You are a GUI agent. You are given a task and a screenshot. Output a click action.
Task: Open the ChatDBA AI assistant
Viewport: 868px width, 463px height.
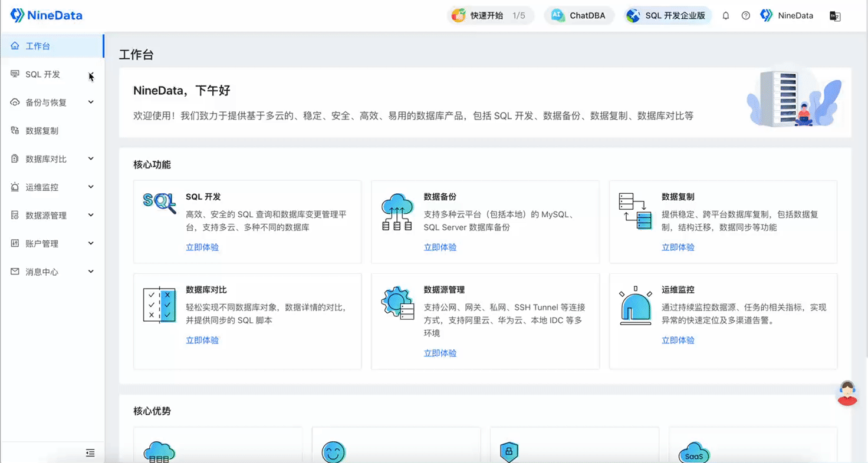[x=578, y=15]
